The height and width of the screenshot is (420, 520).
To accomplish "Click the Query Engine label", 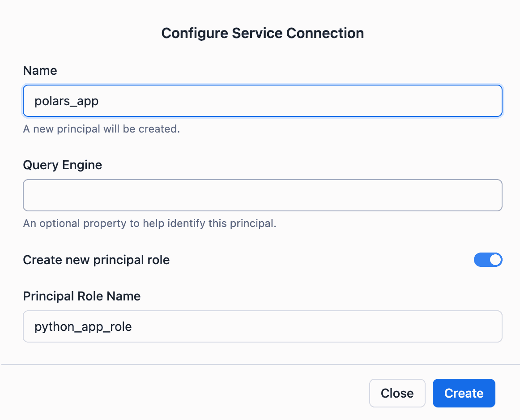I will coord(62,165).
